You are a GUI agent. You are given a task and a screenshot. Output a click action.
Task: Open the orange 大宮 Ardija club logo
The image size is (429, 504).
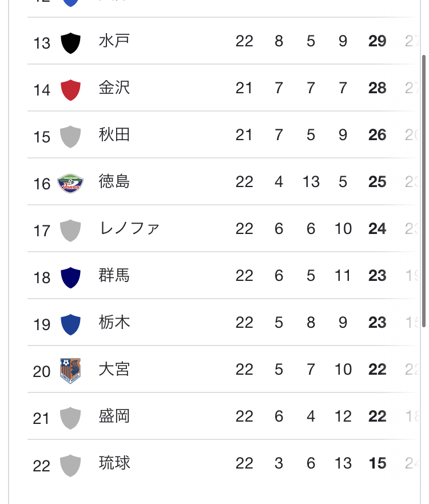pyautogui.click(x=70, y=371)
